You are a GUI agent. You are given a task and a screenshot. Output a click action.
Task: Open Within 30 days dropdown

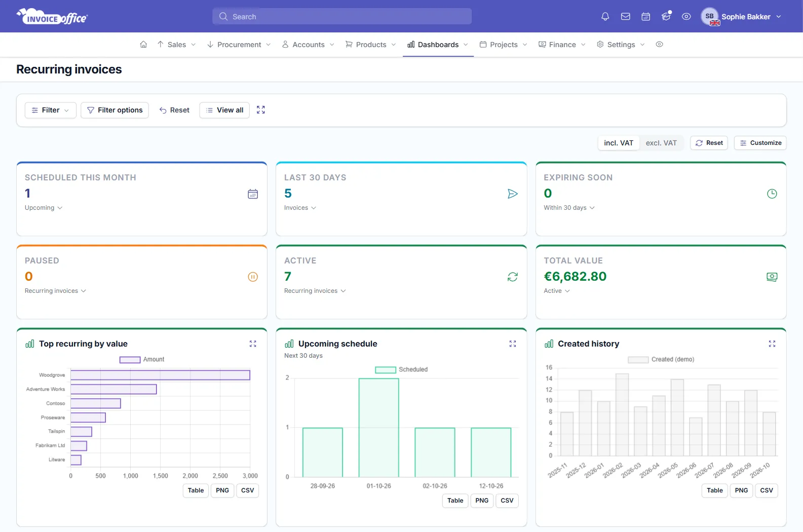click(x=569, y=208)
